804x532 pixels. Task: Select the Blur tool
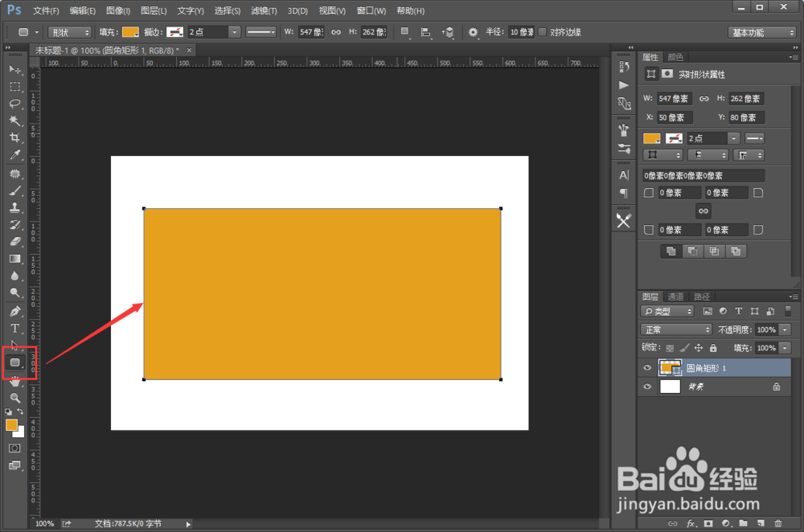click(x=14, y=276)
